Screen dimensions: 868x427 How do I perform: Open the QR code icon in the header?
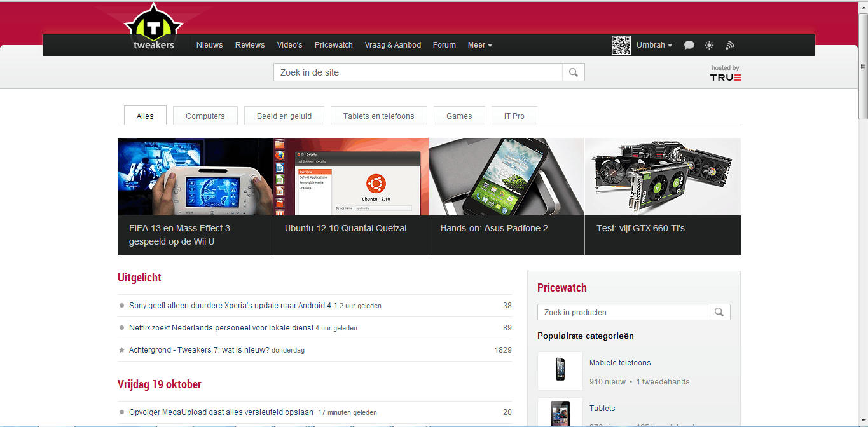(621, 45)
